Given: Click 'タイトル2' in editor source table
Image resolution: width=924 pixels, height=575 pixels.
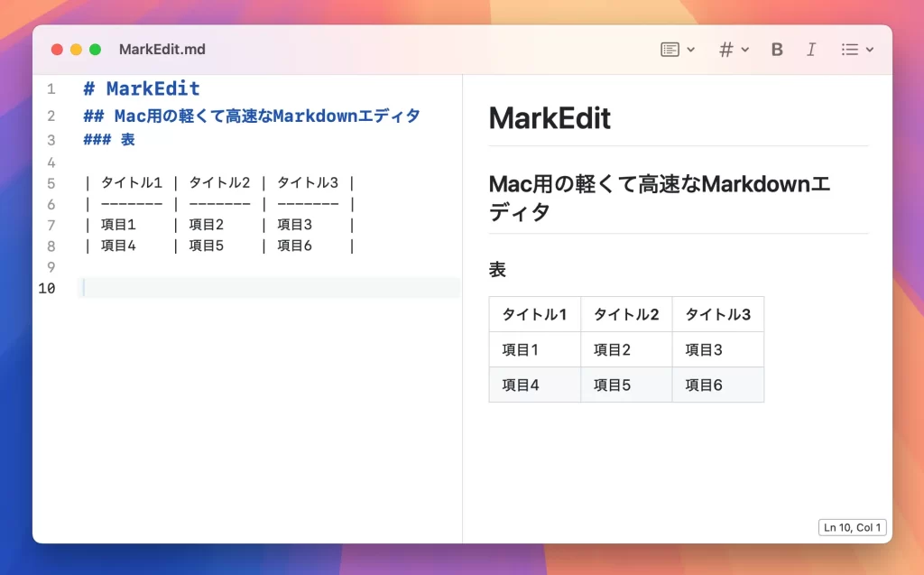Looking at the screenshot, I should tap(219, 183).
